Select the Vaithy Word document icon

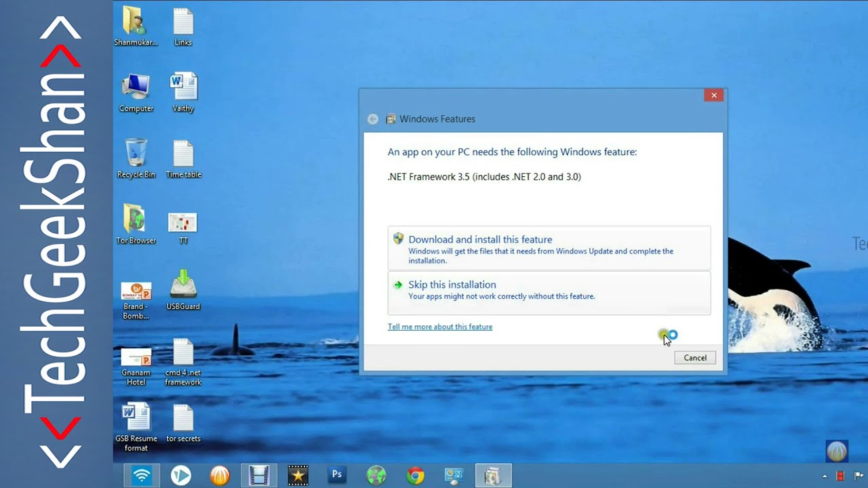click(x=183, y=93)
